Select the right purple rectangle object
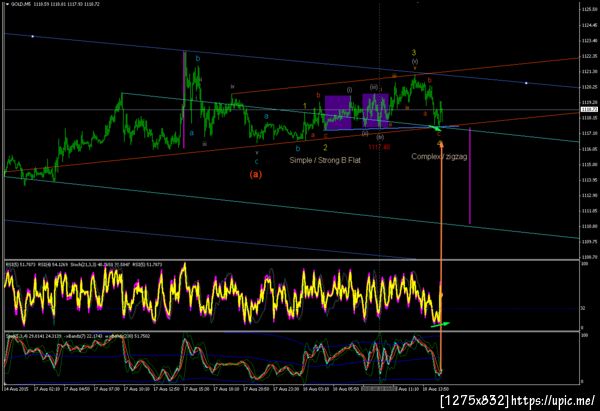 [375, 111]
